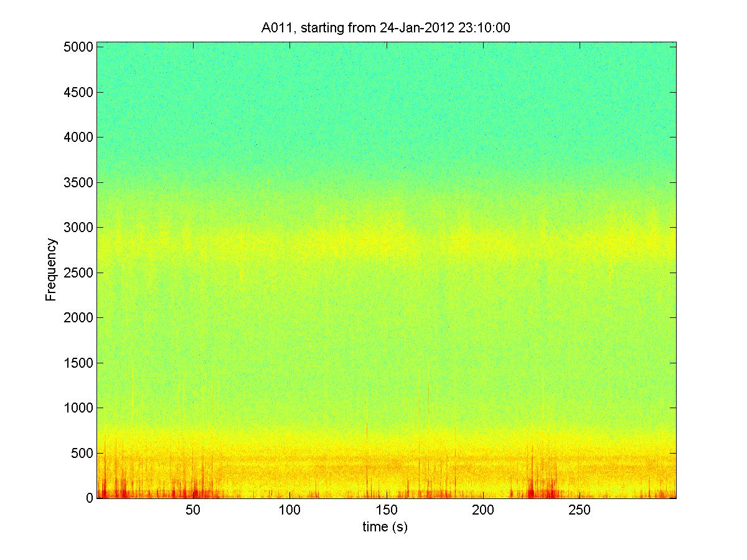
Task: Click the y-axis tick label 4000
Action: point(78,138)
